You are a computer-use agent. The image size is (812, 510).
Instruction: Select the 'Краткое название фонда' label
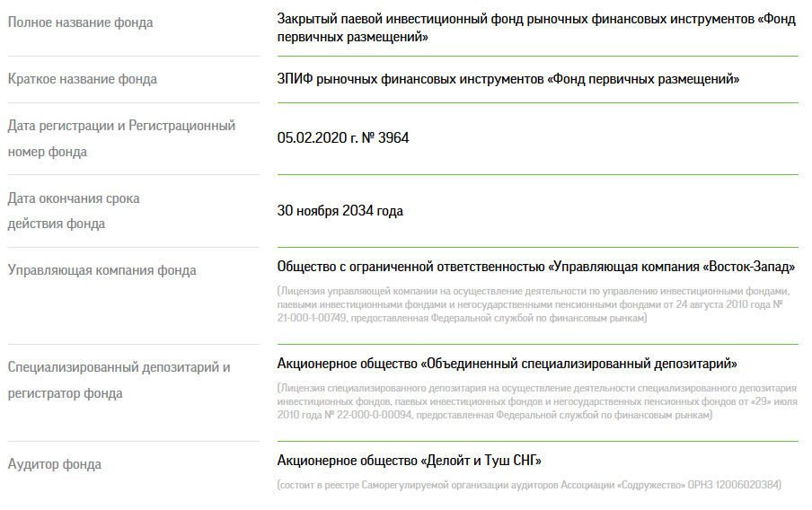[83, 79]
